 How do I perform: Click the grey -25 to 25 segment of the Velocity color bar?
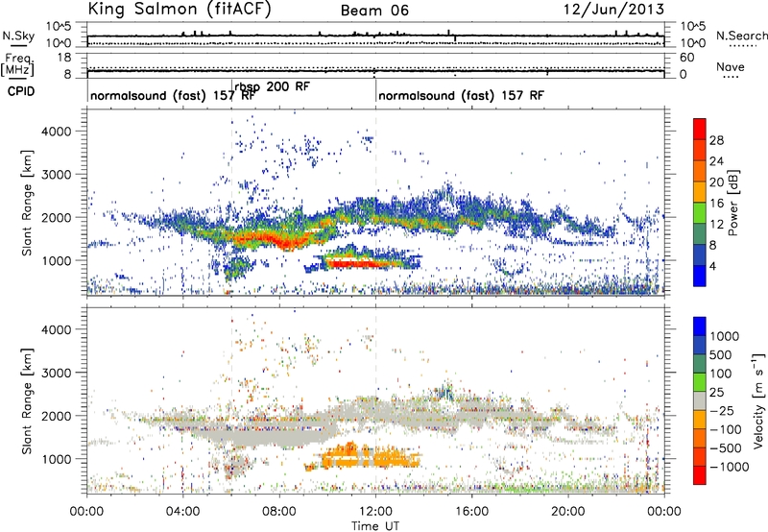tap(700, 401)
